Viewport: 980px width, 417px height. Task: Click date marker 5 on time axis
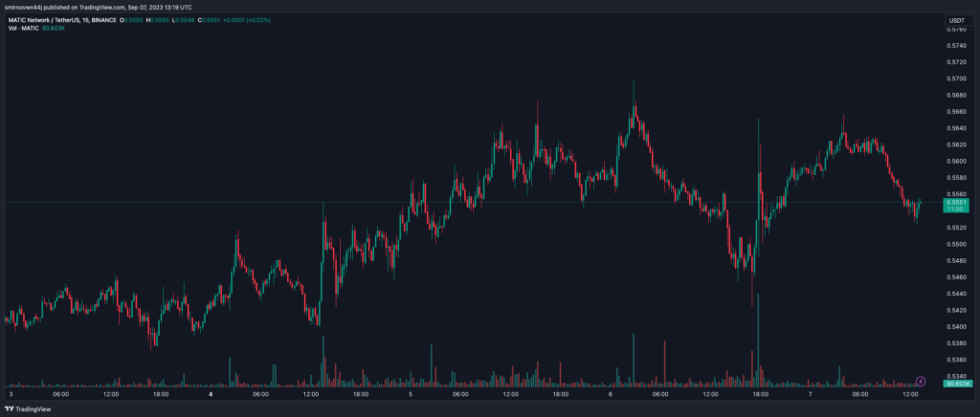pyautogui.click(x=411, y=394)
